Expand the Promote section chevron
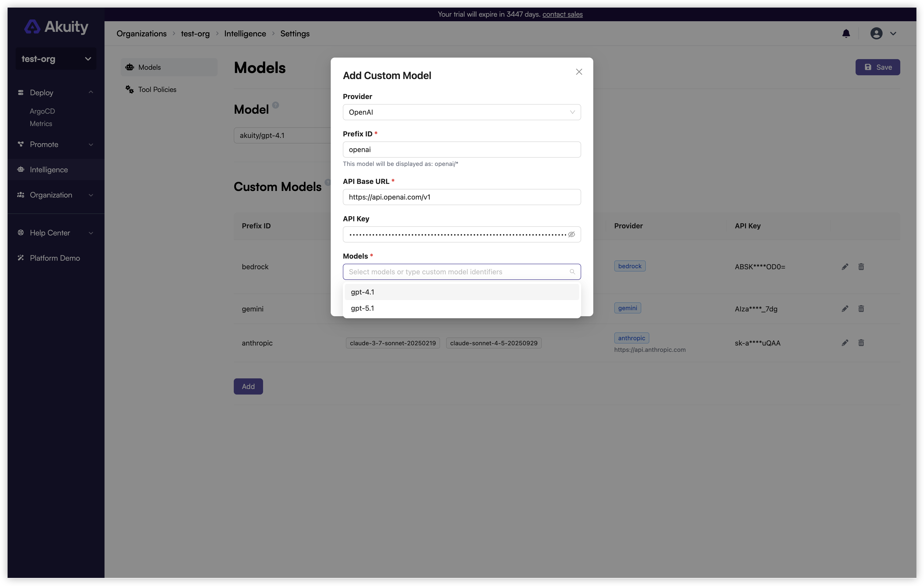The image size is (924, 586). pyautogui.click(x=91, y=144)
